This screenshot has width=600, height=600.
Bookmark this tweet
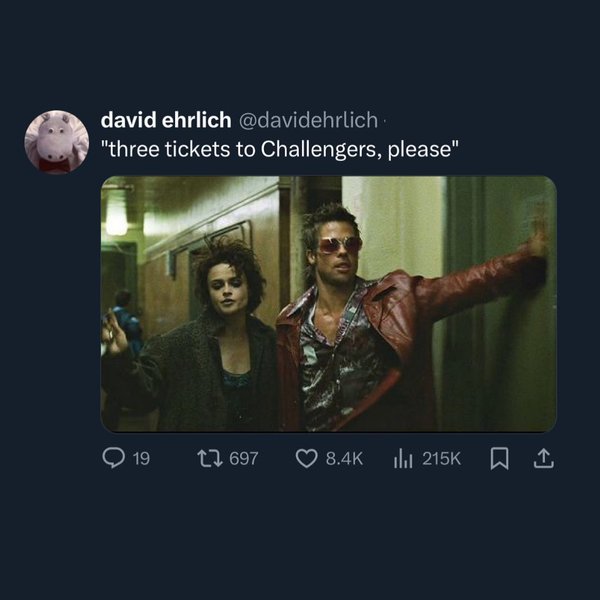pyautogui.click(x=501, y=458)
